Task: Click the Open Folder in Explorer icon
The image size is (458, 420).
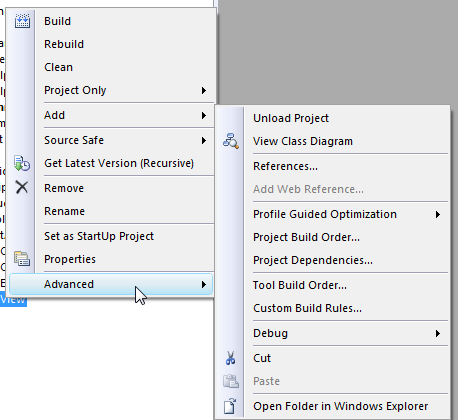Action: point(231,406)
